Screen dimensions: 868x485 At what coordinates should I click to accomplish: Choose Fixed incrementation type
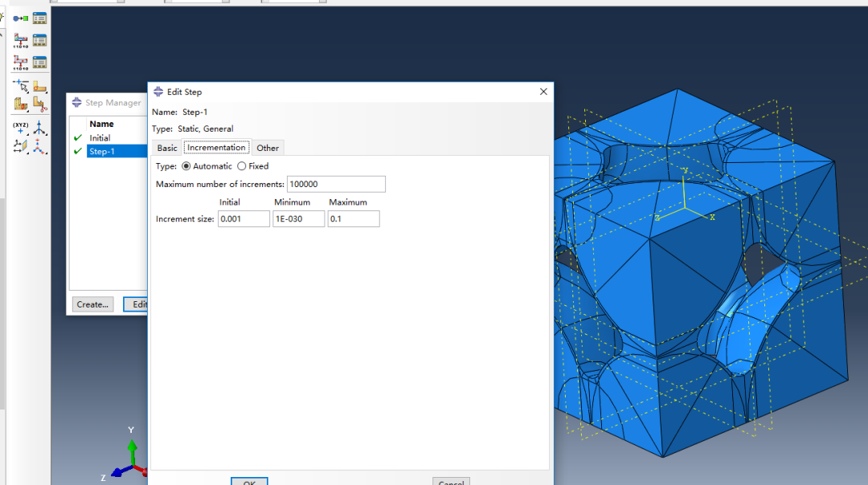point(241,166)
